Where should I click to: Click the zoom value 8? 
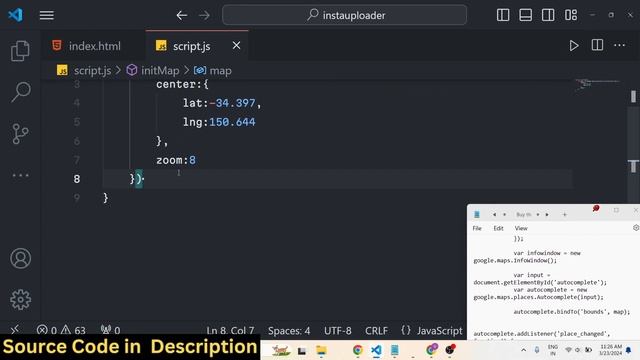[192, 160]
